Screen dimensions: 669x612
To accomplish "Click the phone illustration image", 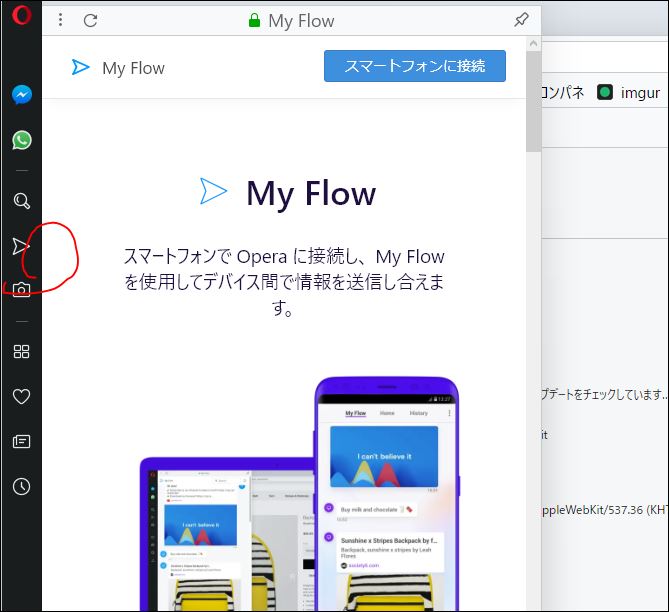I will pos(387,494).
